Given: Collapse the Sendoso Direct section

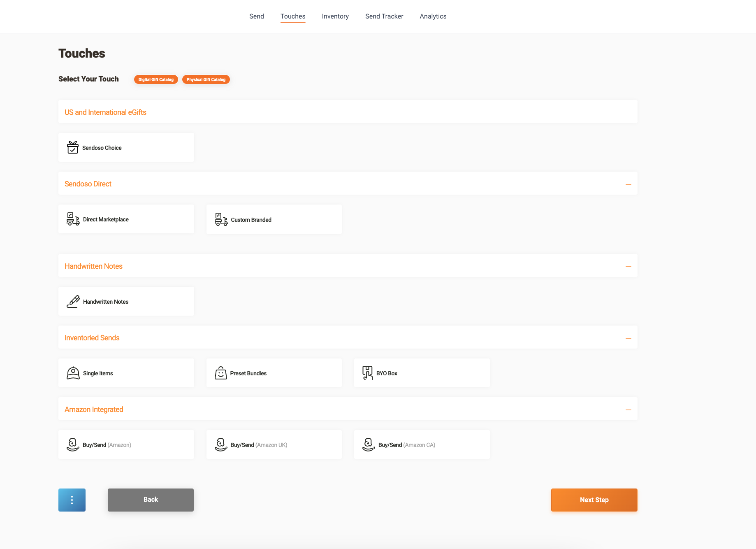Looking at the screenshot, I should (628, 184).
